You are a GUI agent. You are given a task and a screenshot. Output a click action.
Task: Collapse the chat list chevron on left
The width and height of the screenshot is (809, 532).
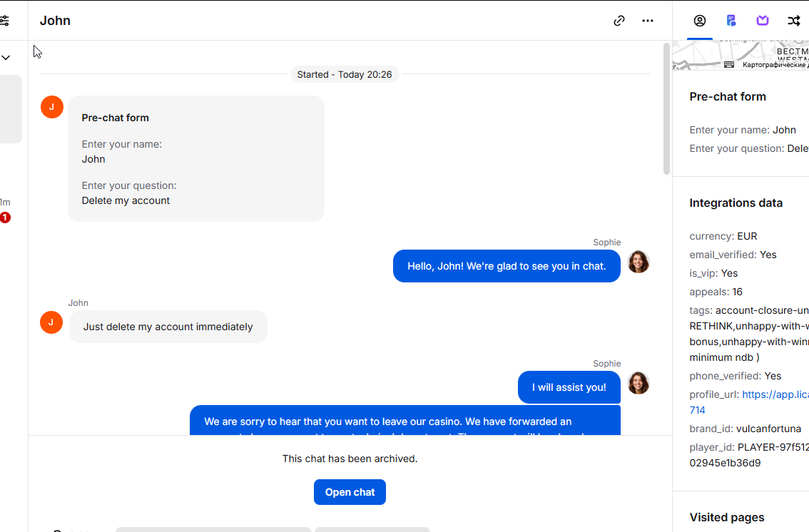[x=6, y=58]
